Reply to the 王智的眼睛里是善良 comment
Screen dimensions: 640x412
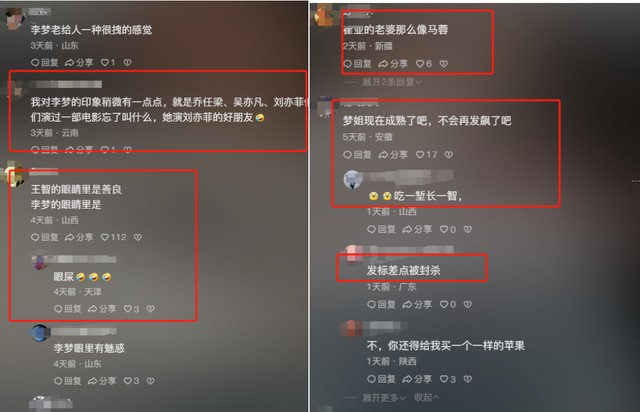pyautogui.click(x=44, y=237)
